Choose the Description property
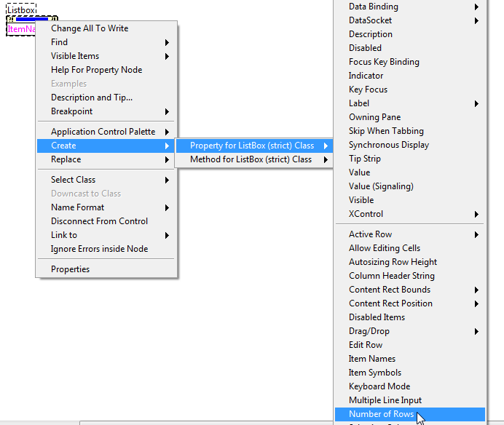The height and width of the screenshot is (425, 504). tap(410, 34)
